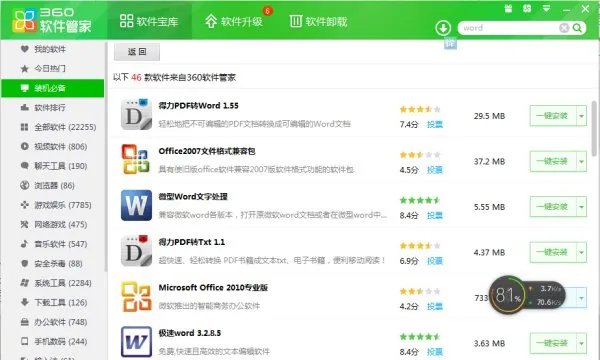This screenshot has height=360, width=600.
Task: Open 网络游戏 (475) category
Action: pos(53,225)
